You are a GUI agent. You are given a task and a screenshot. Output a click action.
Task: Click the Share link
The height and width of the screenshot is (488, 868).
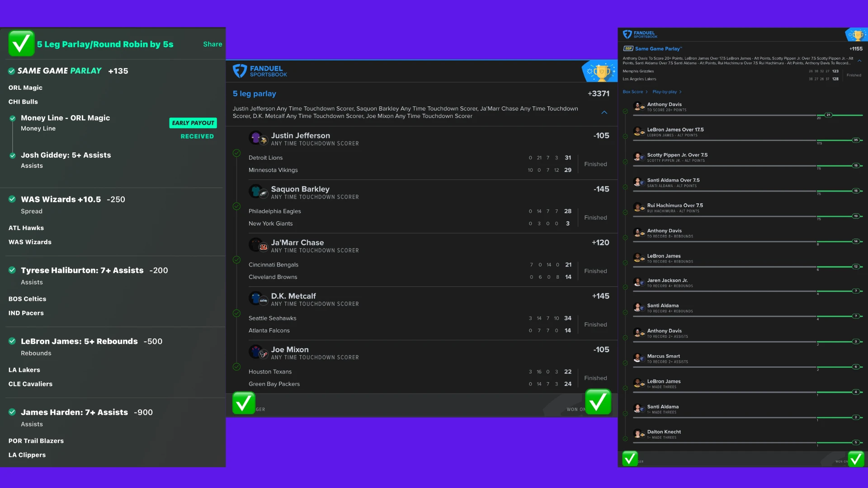[x=212, y=44]
